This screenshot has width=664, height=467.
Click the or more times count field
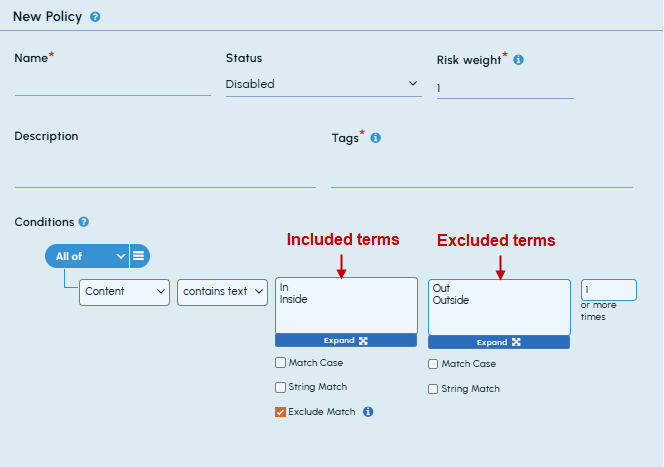coord(609,290)
